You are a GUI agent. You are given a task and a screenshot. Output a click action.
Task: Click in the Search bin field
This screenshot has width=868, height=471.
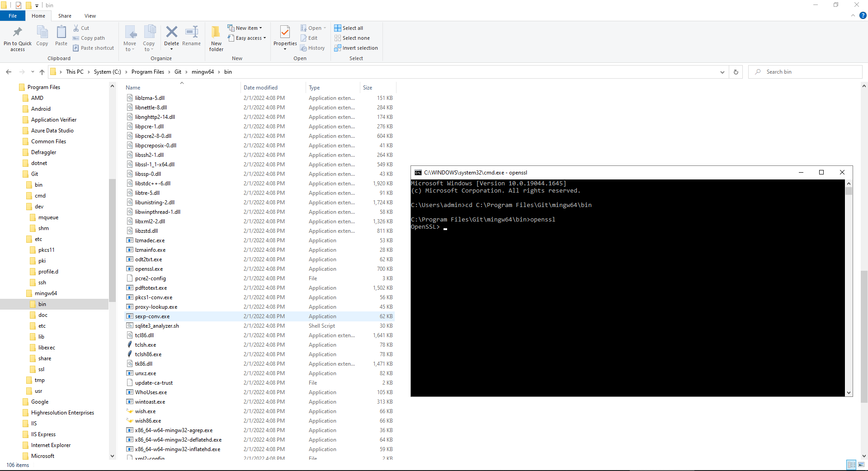click(806, 72)
